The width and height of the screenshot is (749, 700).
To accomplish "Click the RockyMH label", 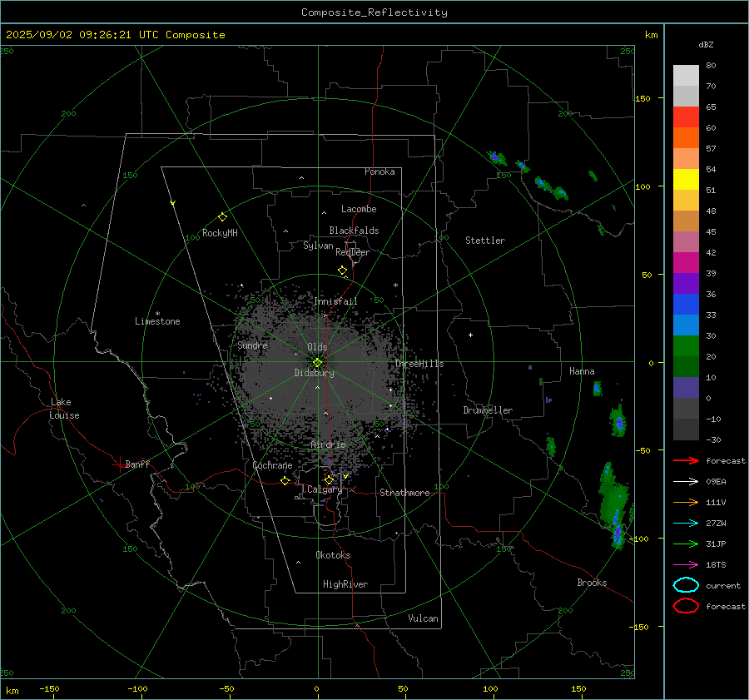I will (220, 233).
